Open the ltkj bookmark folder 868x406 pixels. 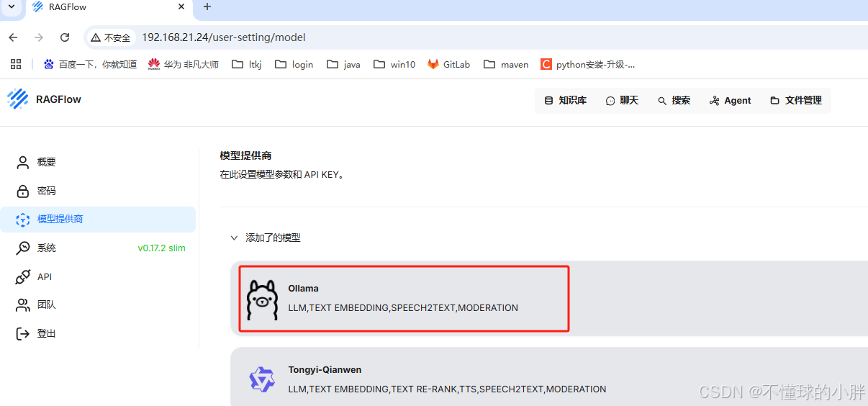click(x=247, y=64)
